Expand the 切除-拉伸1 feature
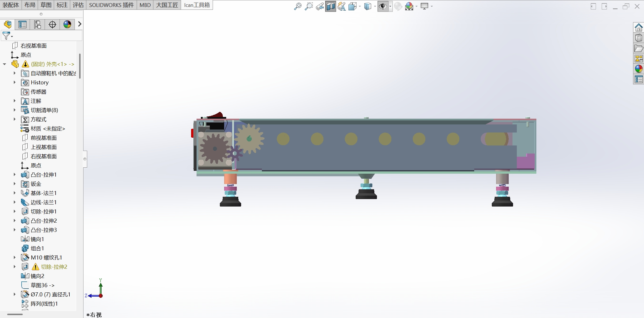The height and width of the screenshot is (318, 644). click(x=14, y=211)
